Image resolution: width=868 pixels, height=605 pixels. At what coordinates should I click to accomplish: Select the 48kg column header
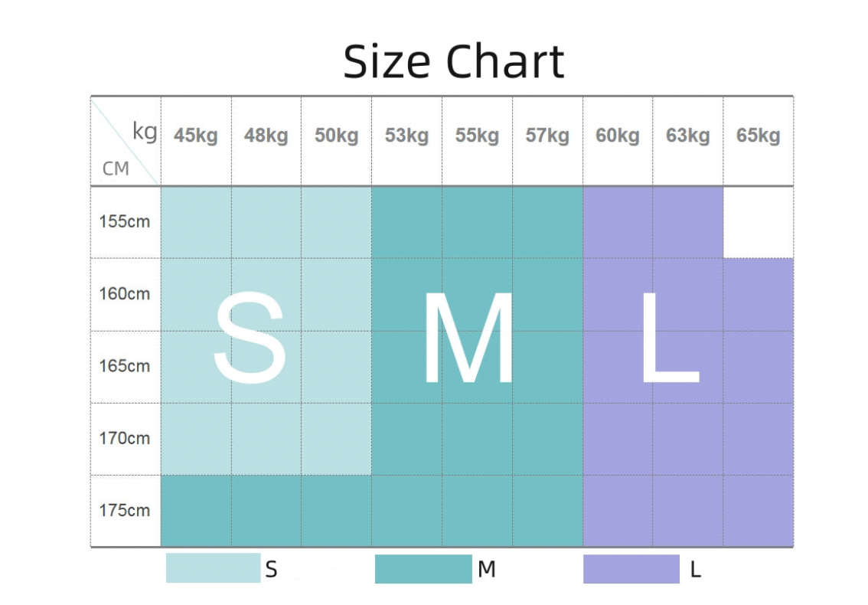266,136
